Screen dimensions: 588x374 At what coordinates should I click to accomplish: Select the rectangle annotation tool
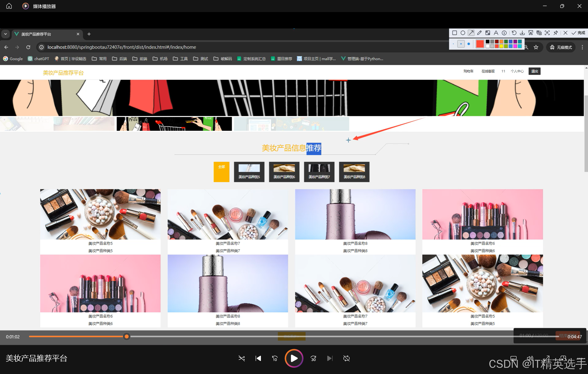[x=454, y=33]
